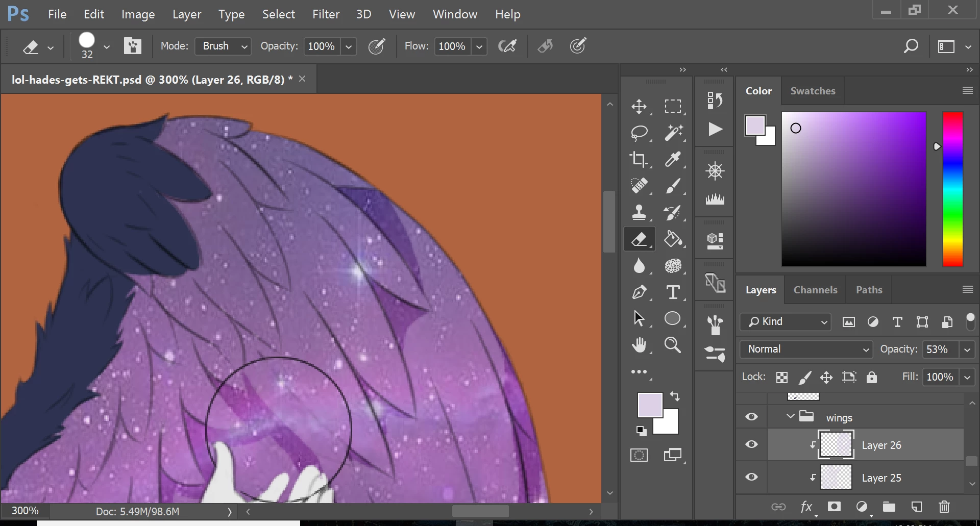
Task: Toggle Quick Mask mode
Action: (x=639, y=455)
